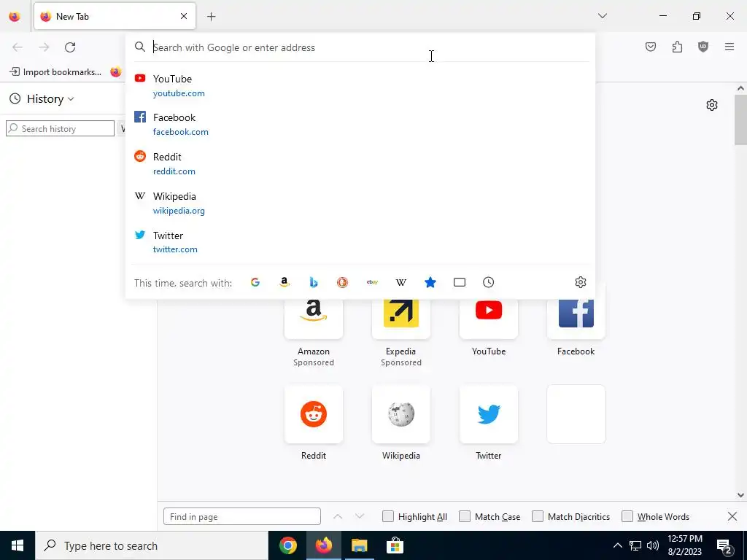The width and height of the screenshot is (747, 560).
Task: Open the new tab personalize gear
Action: 712,105
